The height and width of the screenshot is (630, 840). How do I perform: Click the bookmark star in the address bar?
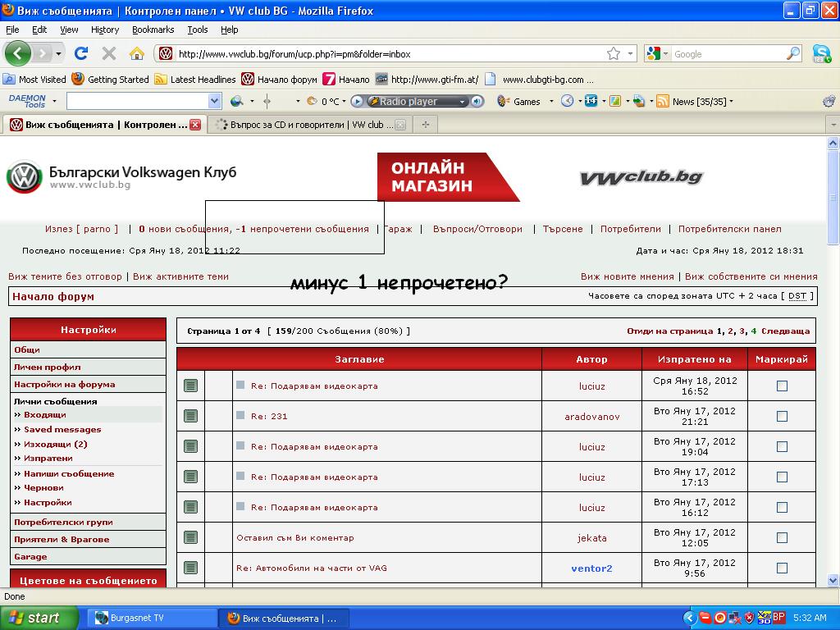pyautogui.click(x=613, y=54)
